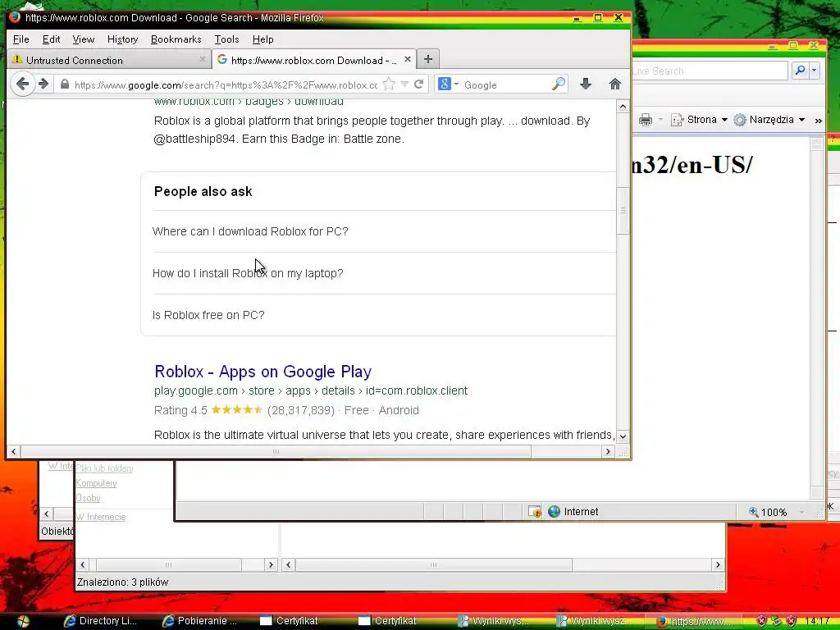840x630 pixels.
Task: Open the Help menu in Firefox
Action: click(x=263, y=39)
